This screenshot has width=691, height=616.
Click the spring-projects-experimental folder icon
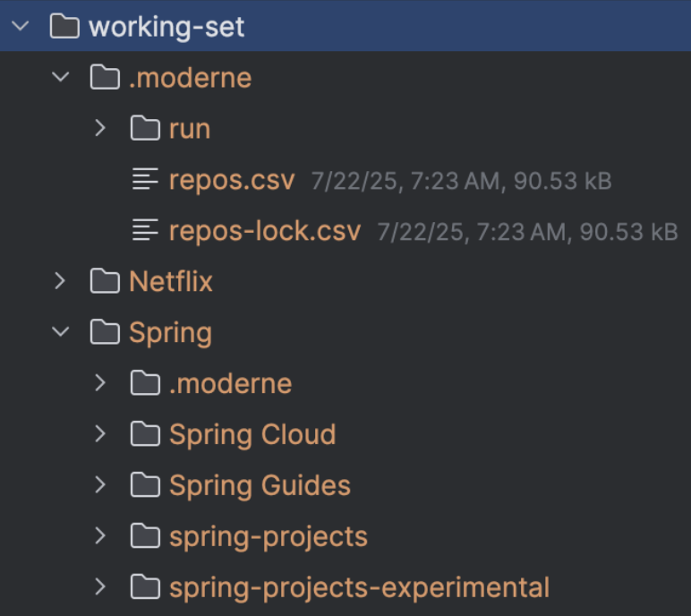pos(145,586)
